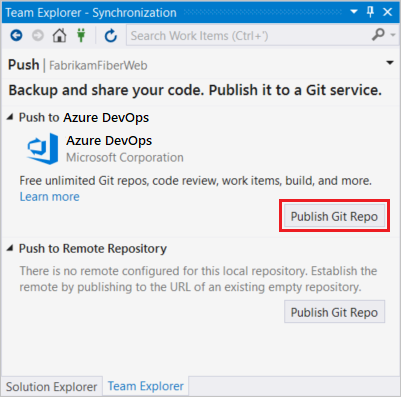Open the search options dropdown arrow
Screen dimensions: 401x397
[x=393, y=35]
